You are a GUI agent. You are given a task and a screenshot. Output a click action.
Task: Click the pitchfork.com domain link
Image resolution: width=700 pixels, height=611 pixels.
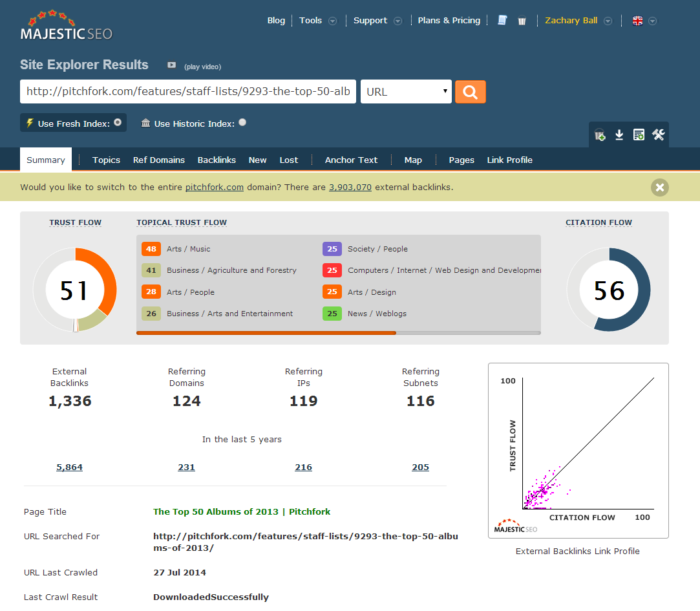[215, 187]
